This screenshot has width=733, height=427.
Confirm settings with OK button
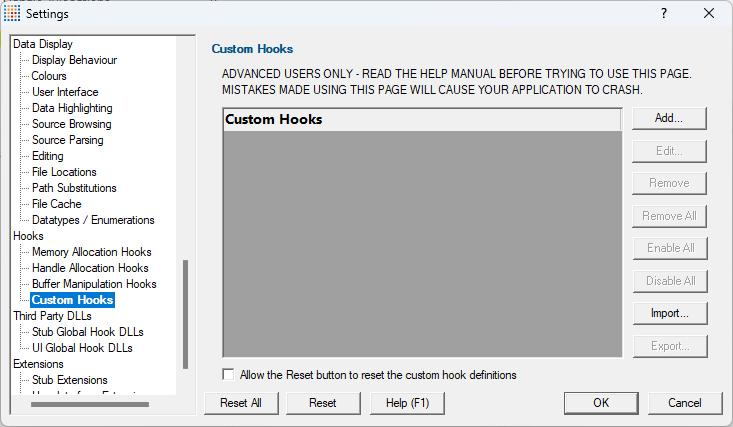[601, 403]
